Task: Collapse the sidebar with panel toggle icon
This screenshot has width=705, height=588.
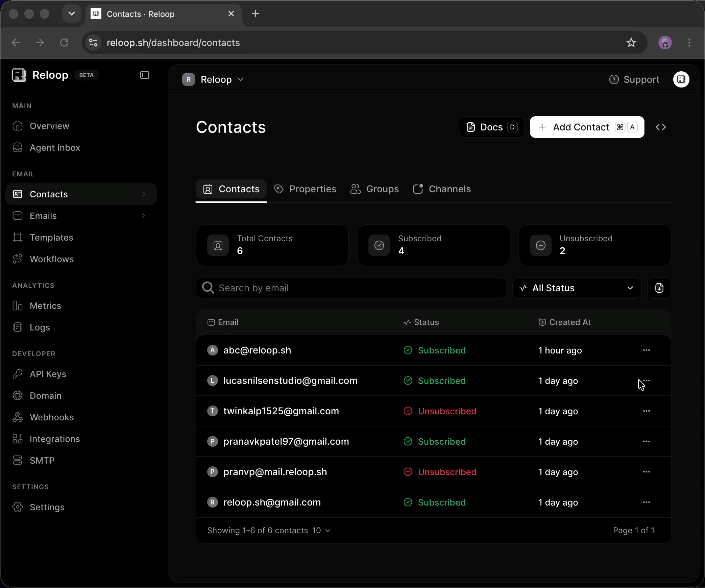Action: click(145, 75)
